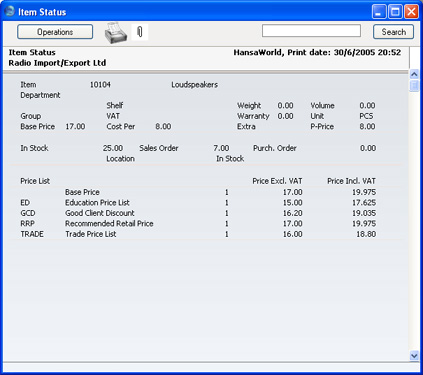Select the Recommended Retail Price row

(198, 224)
